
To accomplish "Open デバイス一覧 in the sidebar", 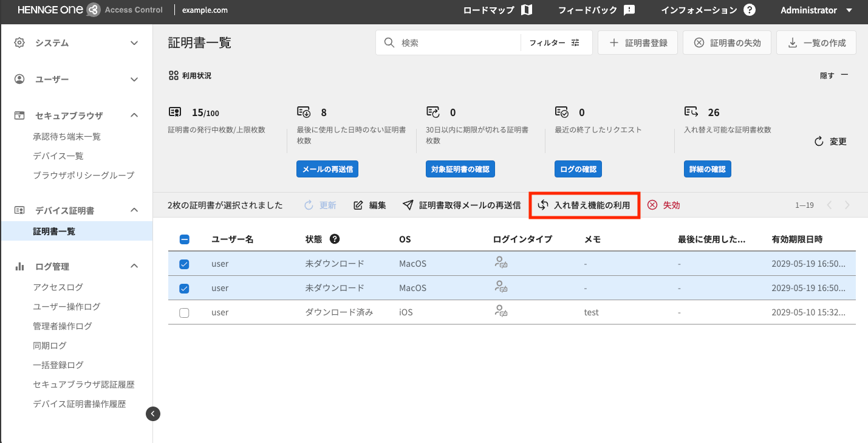I will [x=58, y=156].
